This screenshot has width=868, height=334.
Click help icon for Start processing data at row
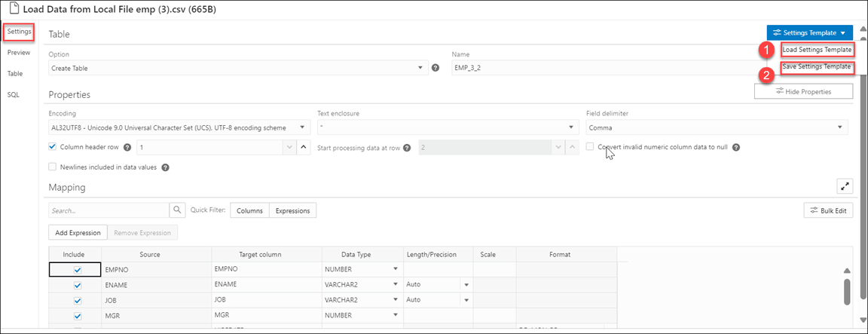(407, 148)
